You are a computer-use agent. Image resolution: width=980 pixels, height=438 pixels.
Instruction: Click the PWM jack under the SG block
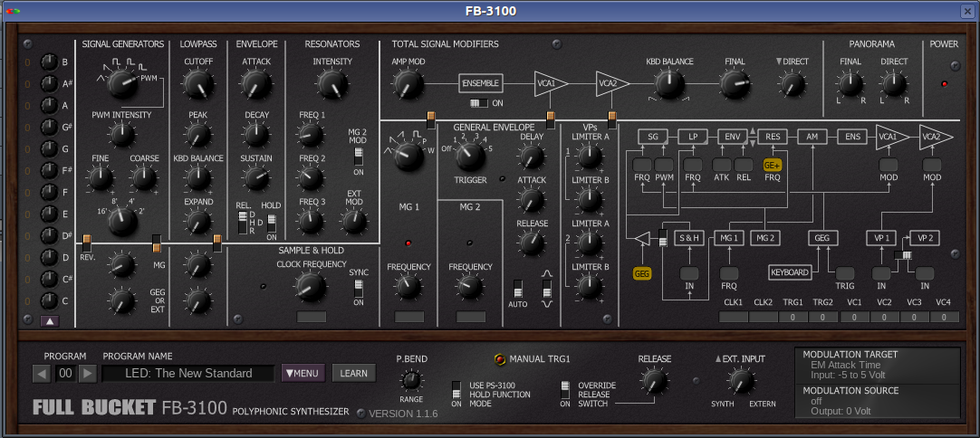click(x=664, y=165)
